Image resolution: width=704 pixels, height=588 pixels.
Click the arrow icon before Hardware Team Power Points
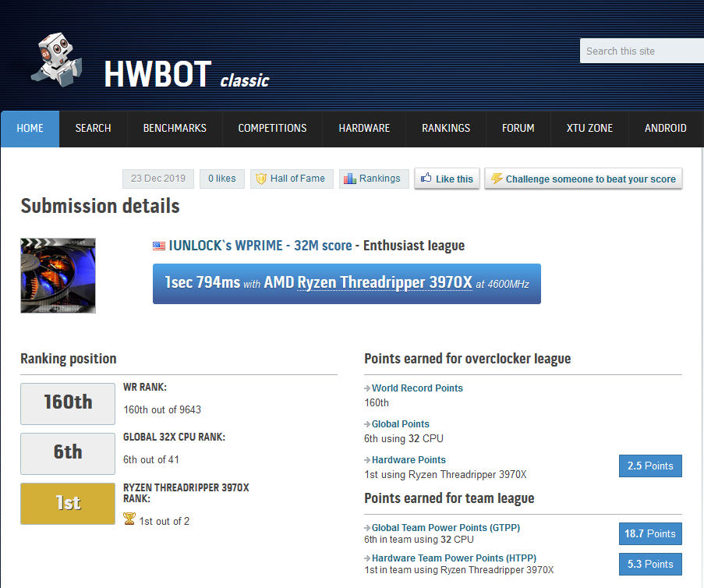tap(367, 558)
